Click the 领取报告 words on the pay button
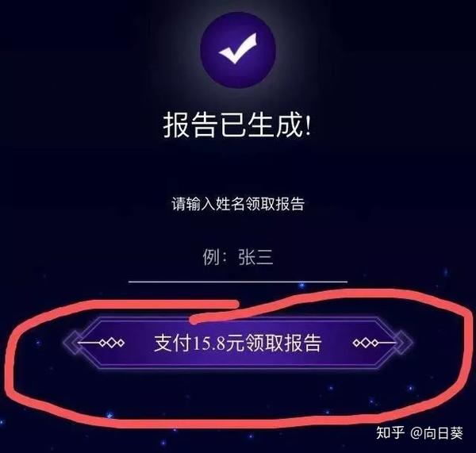The image size is (476, 453). point(283,344)
